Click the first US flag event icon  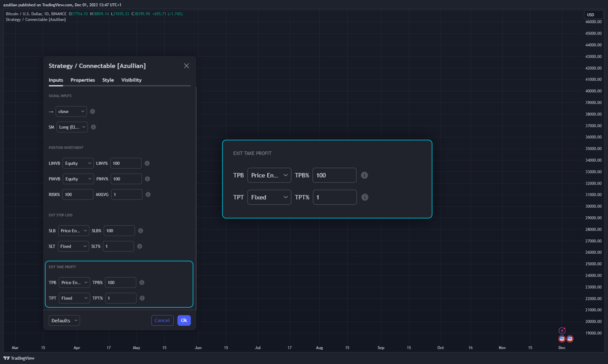562,338
